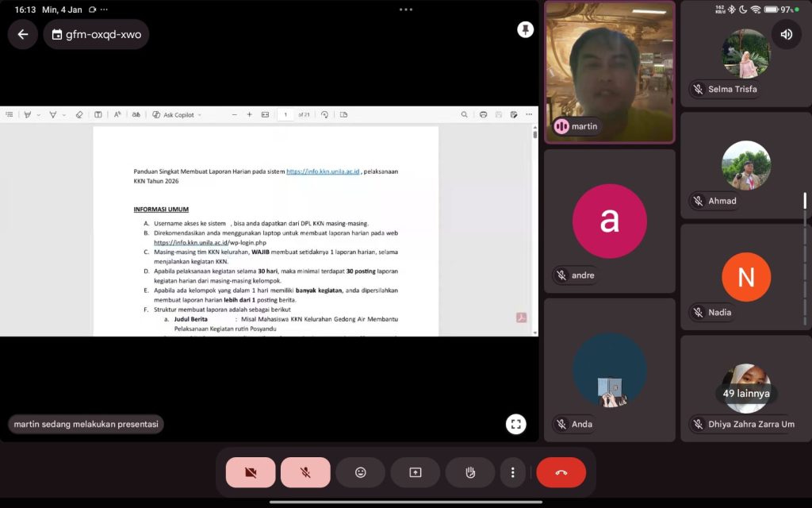Open the emoji reactions panel
Screen dimensions: 812x508
(x=360, y=472)
